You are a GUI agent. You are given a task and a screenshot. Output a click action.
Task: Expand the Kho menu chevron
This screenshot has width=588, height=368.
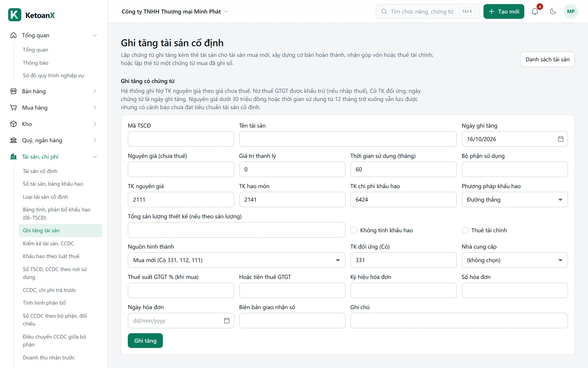coord(95,124)
